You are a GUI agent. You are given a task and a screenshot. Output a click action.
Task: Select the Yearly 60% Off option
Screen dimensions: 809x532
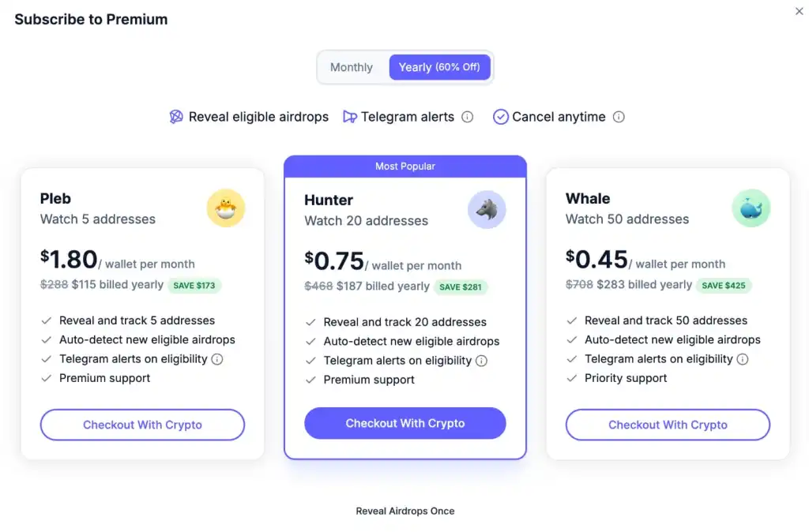pyautogui.click(x=440, y=67)
